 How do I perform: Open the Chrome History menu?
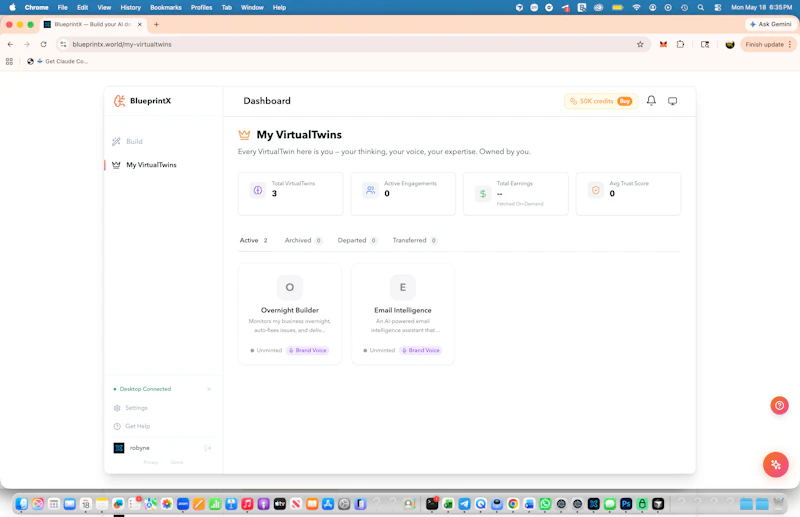(x=130, y=8)
